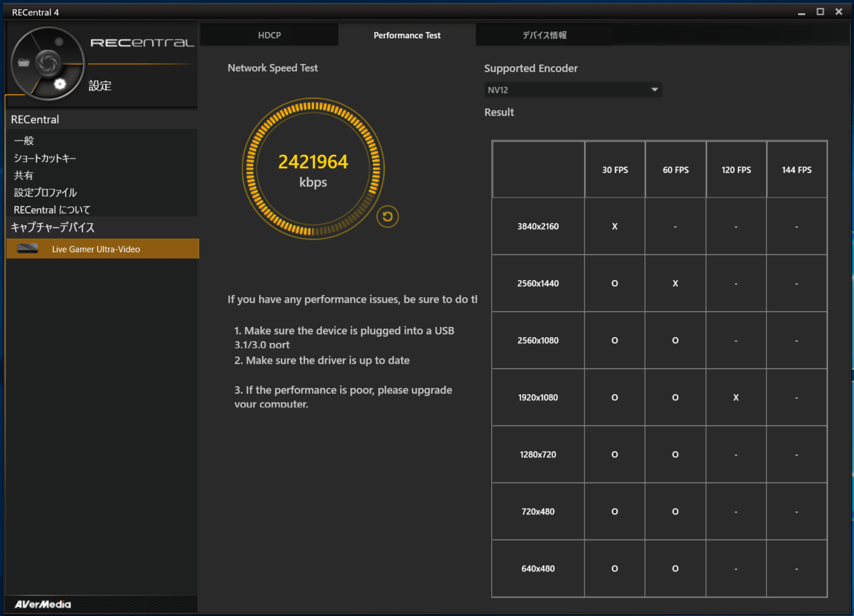The height and width of the screenshot is (616, 854).
Task: Maximize the RECentral 4 window
Action: point(820,12)
